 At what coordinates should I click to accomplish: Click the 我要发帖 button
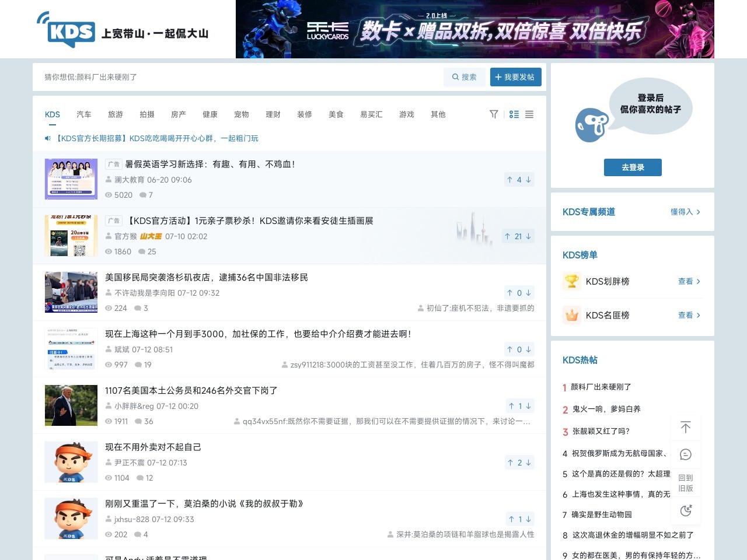coord(515,77)
